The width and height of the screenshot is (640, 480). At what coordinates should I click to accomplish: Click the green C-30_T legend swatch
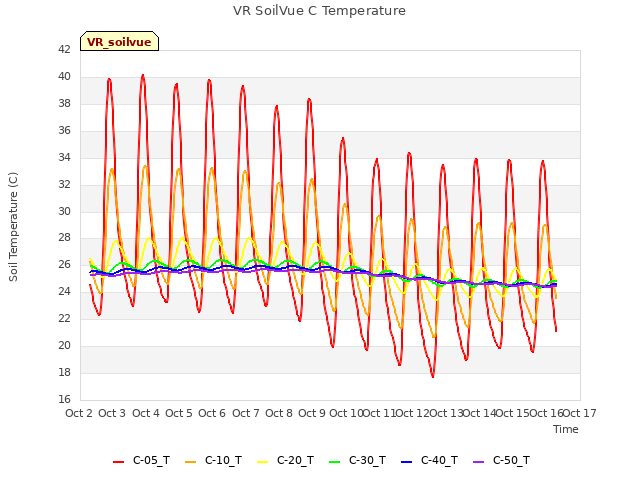pyautogui.click(x=335, y=462)
